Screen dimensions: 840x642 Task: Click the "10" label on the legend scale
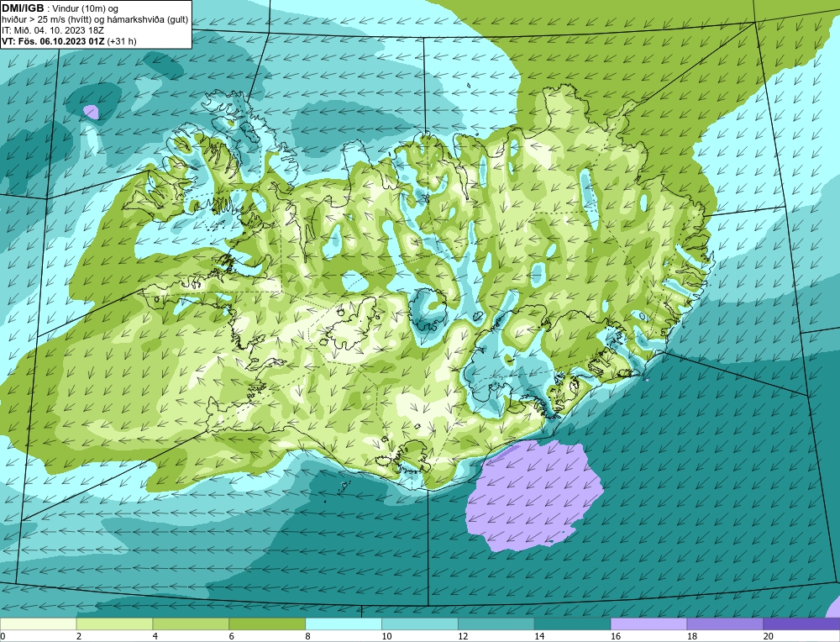point(386,636)
